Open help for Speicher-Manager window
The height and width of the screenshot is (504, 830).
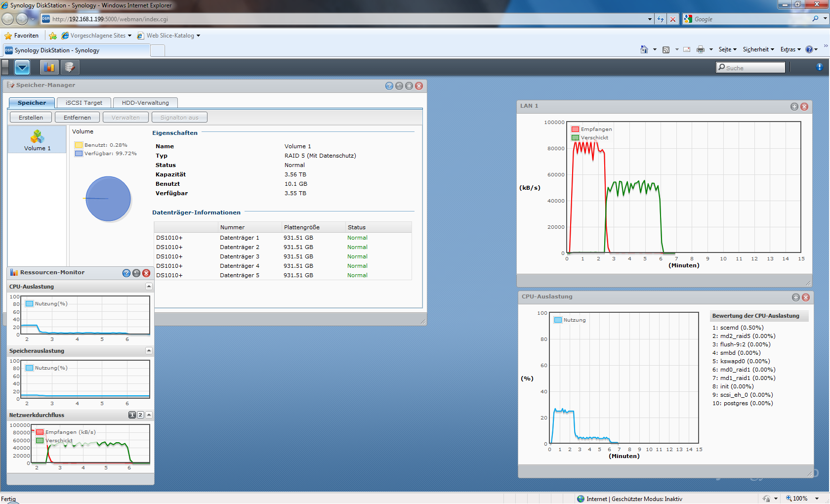[389, 86]
